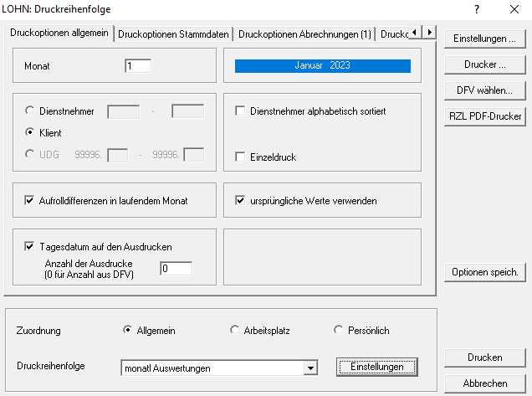Open the Druckreihenfolge dropdown list
Screen dimensions: 532x396
tap(310, 368)
